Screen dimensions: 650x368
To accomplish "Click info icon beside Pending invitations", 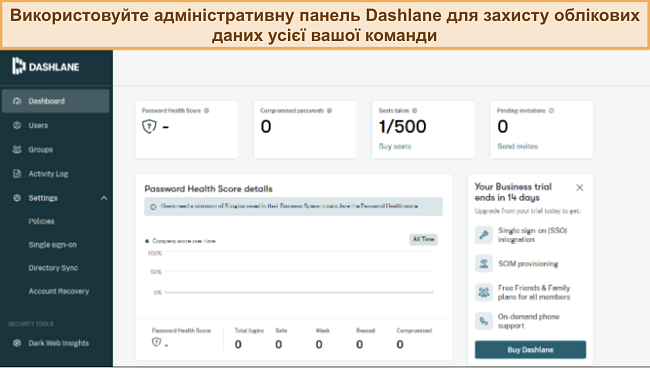I will coord(551,111).
